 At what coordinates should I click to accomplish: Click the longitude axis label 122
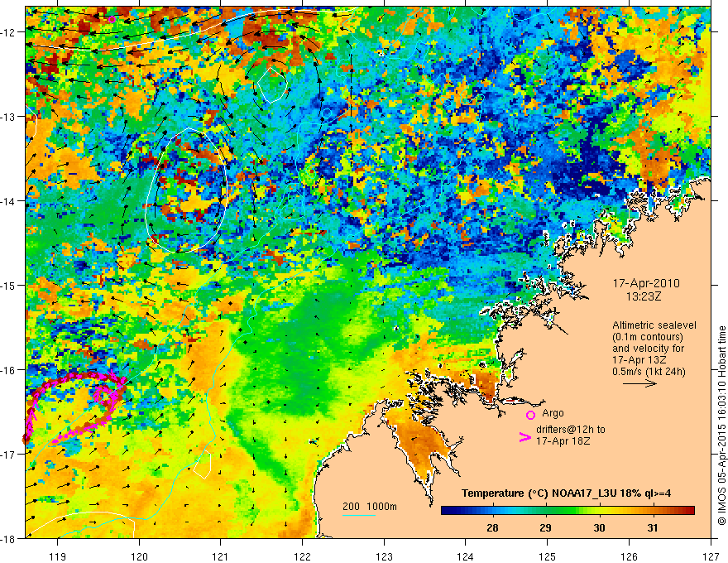tap(302, 556)
